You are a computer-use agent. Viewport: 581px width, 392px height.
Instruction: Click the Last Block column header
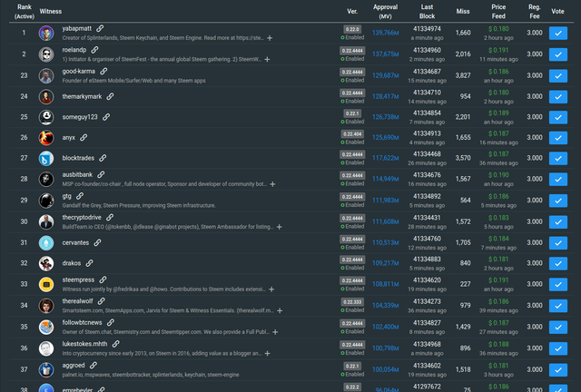click(427, 12)
